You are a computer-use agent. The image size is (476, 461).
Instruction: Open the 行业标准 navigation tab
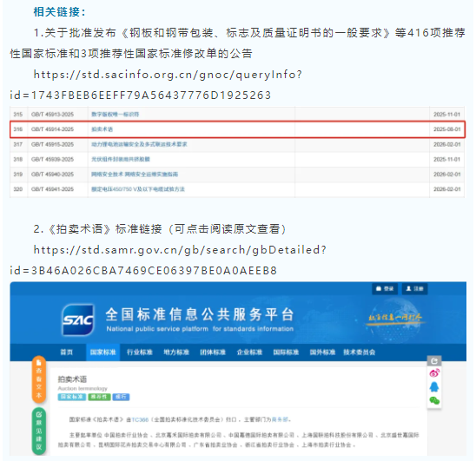click(140, 352)
